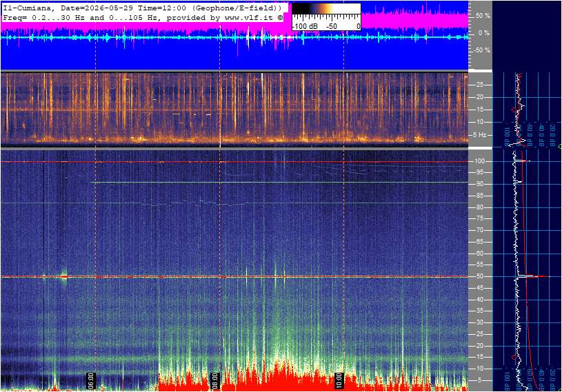Jump to the 08:00 time marker

214,380
